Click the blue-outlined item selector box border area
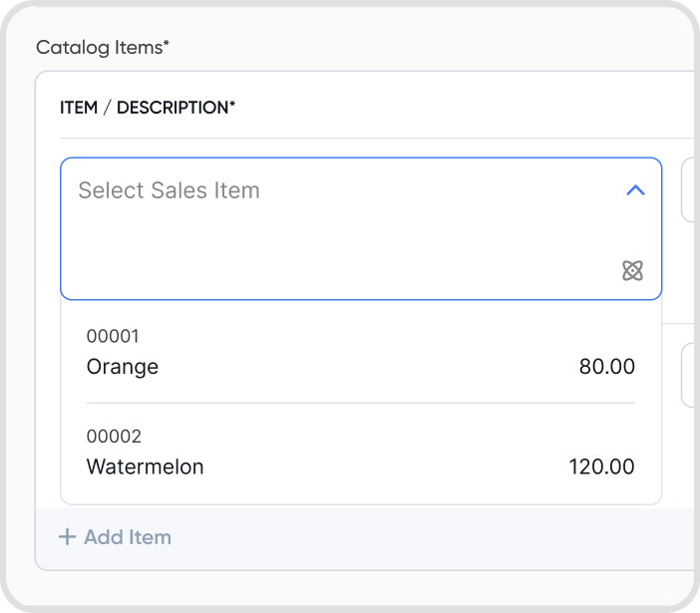This screenshot has height=613, width=700. [x=361, y=228]
